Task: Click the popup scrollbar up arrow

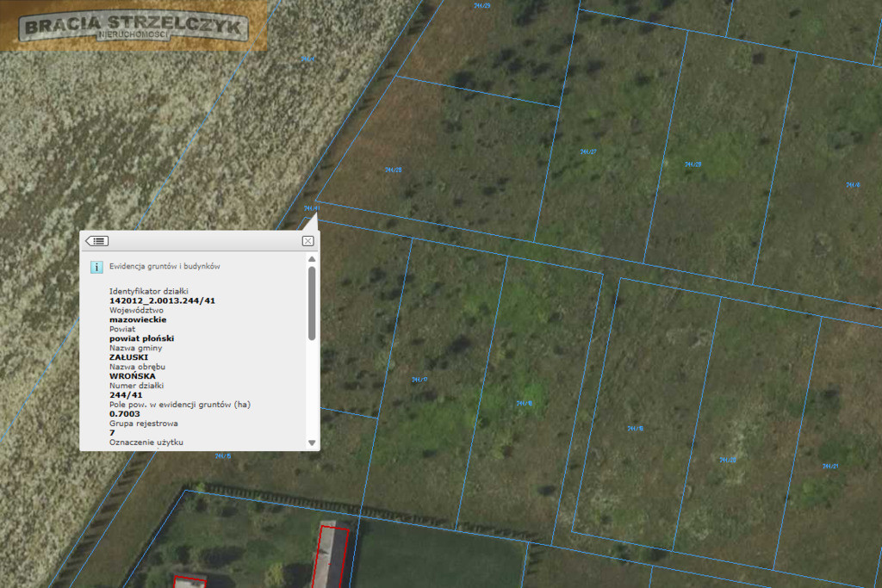Action: tap(312, 259)
